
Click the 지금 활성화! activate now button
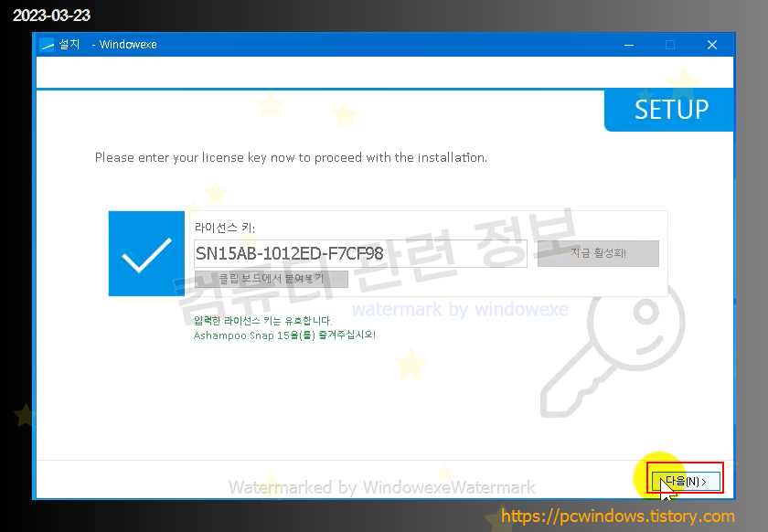tap(598, 253)
